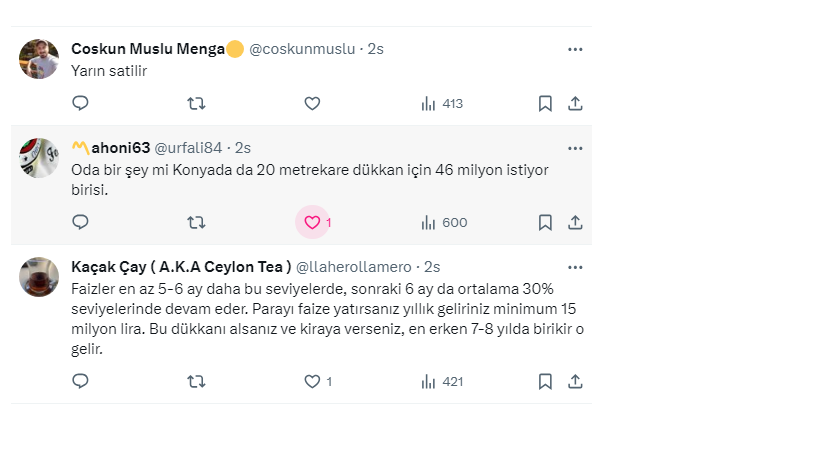Retweet the "Yarın satilir" tweet
837x463 pixels.
tap(197, 103)
